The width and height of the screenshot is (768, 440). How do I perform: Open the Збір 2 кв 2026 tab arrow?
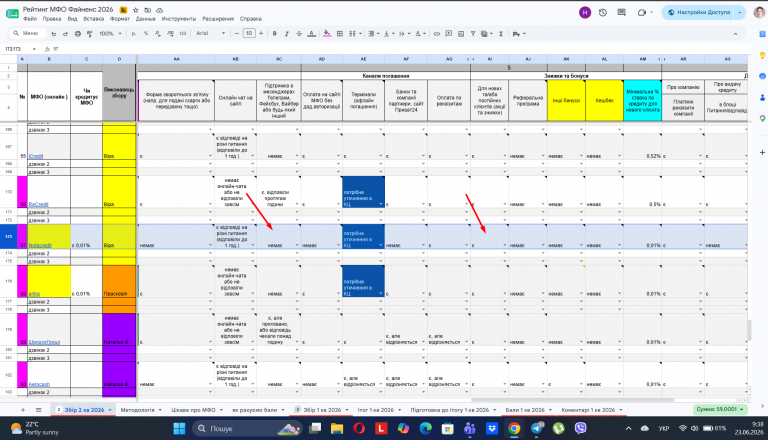110,410
